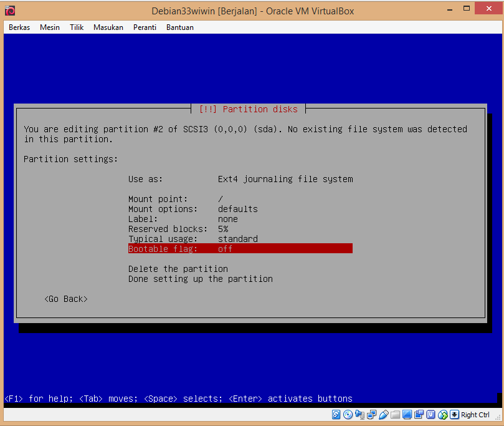Click the CPU virtualization status icon
504x426 pixels.
pos(430,415)
